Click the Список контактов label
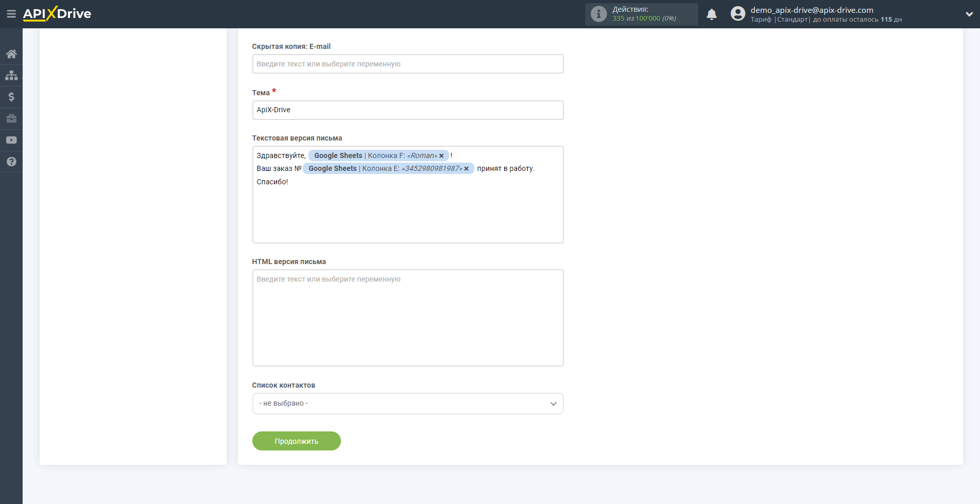This screenshot has width=980, height=504. pos(284,385)
